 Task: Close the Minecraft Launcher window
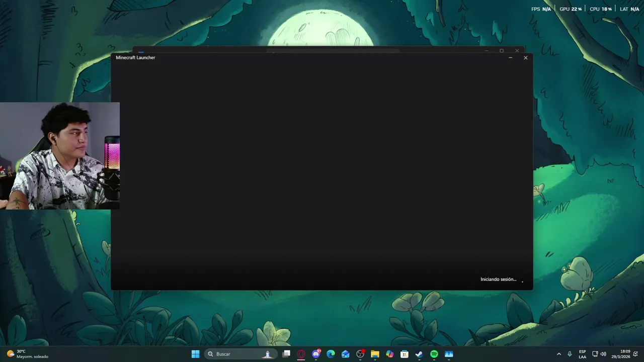[x=525, y=58]
